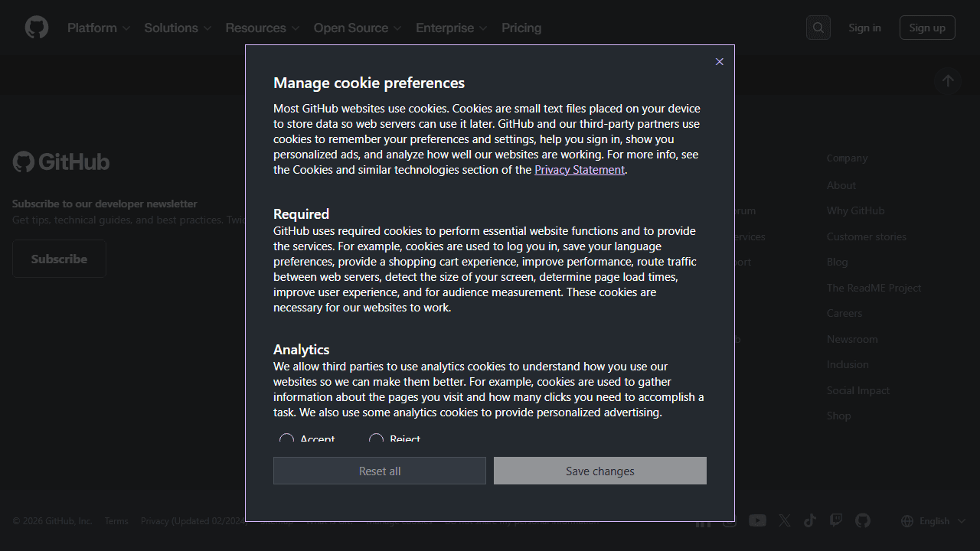Open GitHub's Twitch icon link
The height and width of the screenshot is (551, 980).
coord(836,520)
